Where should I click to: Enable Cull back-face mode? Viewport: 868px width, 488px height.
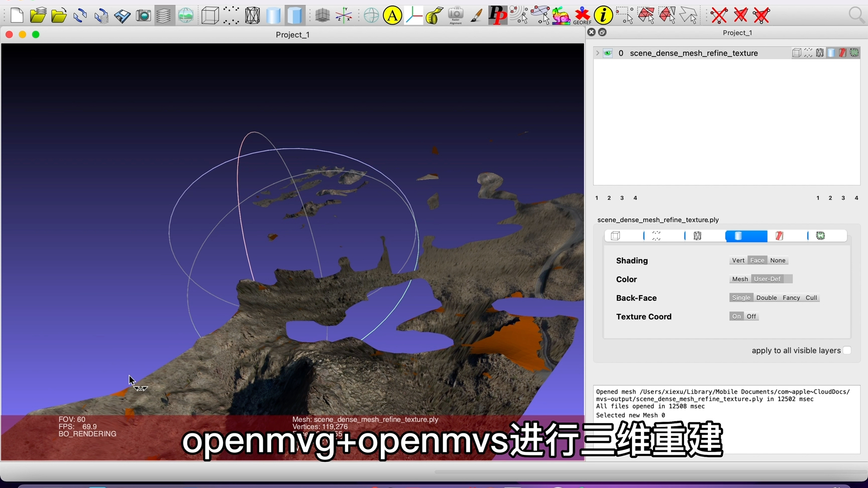coord(811,297)
